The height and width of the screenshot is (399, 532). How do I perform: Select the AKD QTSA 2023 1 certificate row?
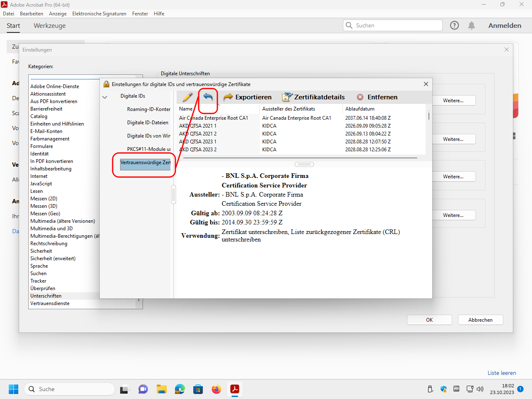pos(198,142)
